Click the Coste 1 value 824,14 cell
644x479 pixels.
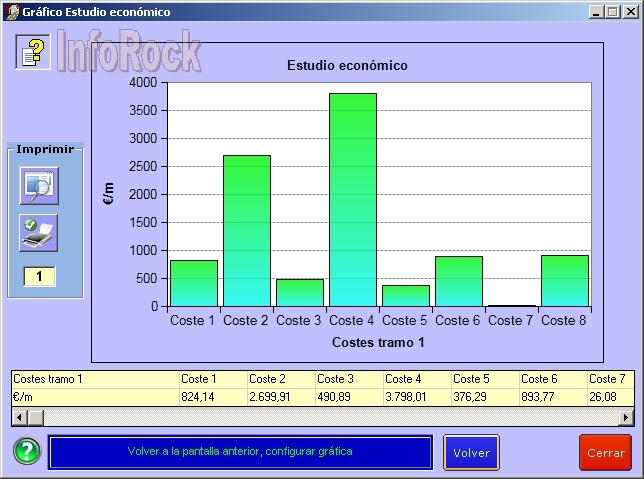point(212,397)
